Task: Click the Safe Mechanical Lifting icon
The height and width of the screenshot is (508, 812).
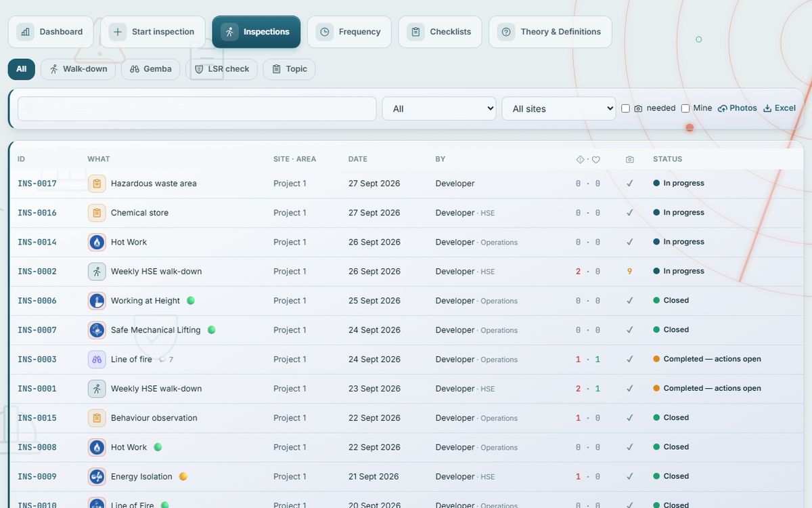Action: tap(97, 330)
